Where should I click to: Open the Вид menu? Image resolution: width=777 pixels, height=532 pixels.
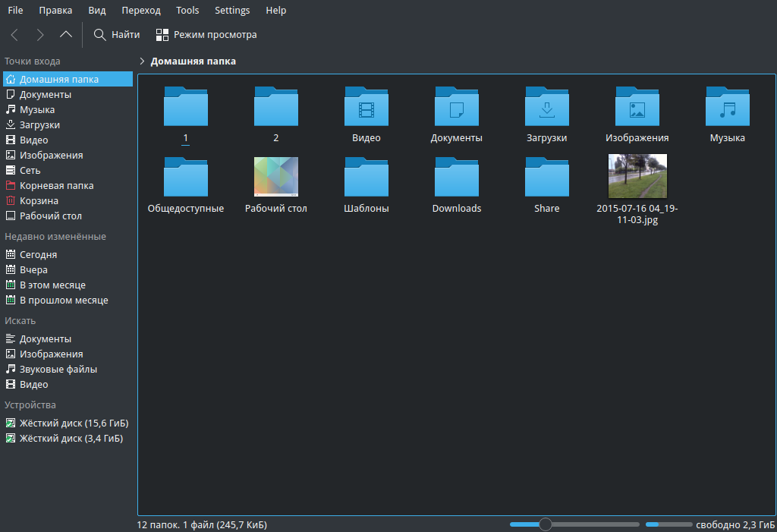pos(97,11)
